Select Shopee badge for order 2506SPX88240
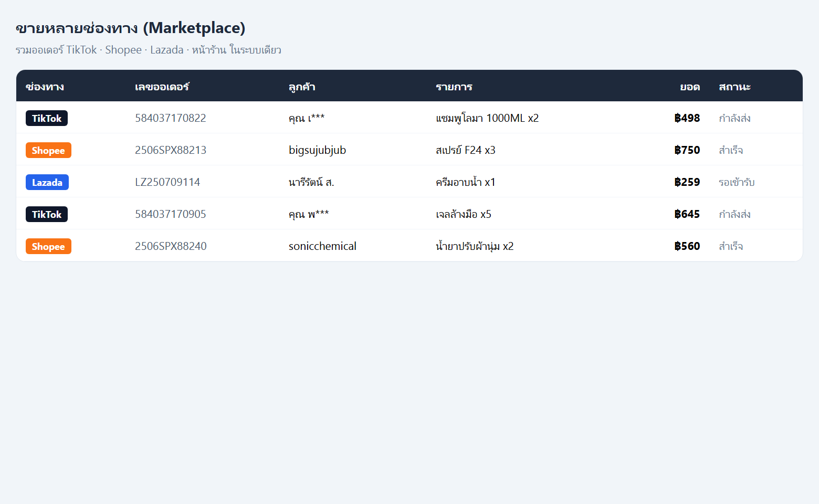The width and height of the screenshot is (819, 504). click(48, 246)
